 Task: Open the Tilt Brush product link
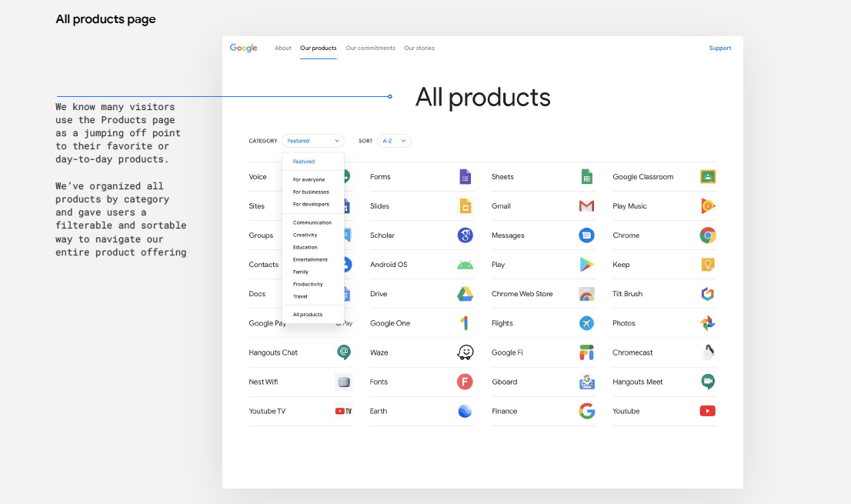click(x=627, y=294)
